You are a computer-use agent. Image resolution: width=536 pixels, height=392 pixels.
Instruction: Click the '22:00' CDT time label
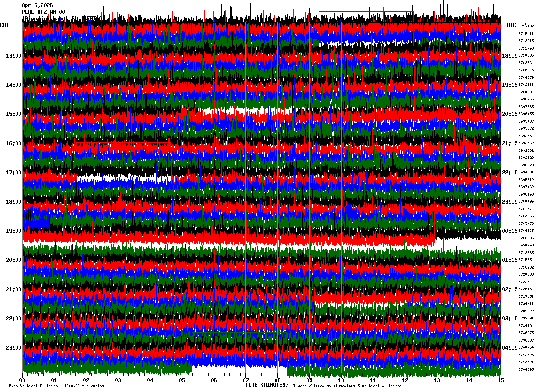pyautogui.click(x=13, y=319)
